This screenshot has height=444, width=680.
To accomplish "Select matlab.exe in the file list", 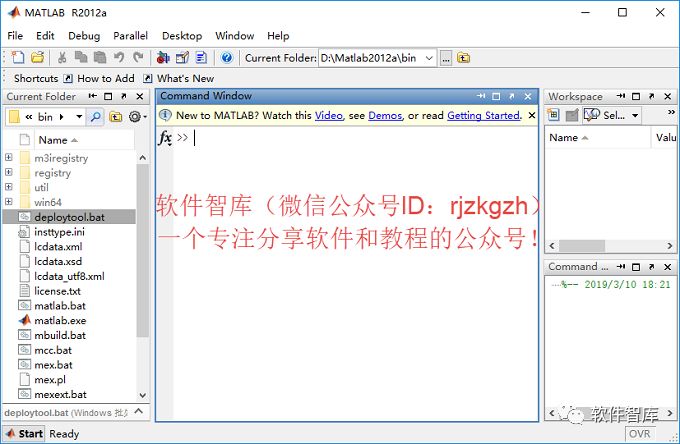I will pos(60,320).
